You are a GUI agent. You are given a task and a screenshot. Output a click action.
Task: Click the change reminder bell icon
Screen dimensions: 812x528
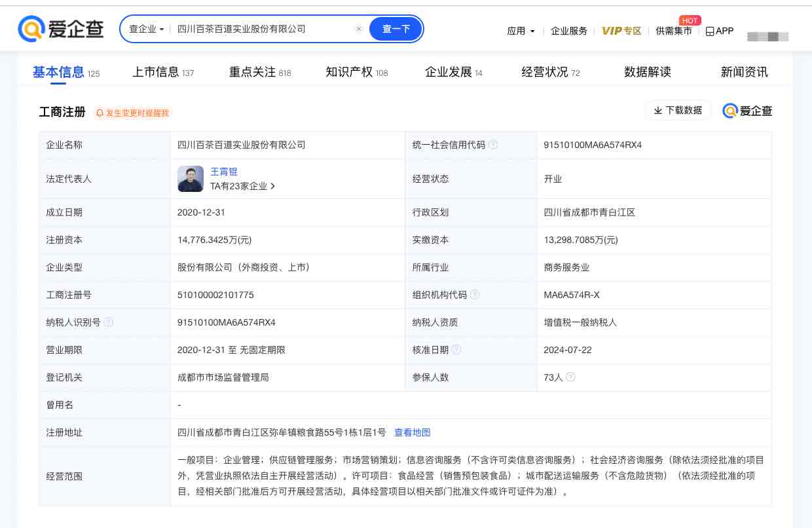[100, 113]
